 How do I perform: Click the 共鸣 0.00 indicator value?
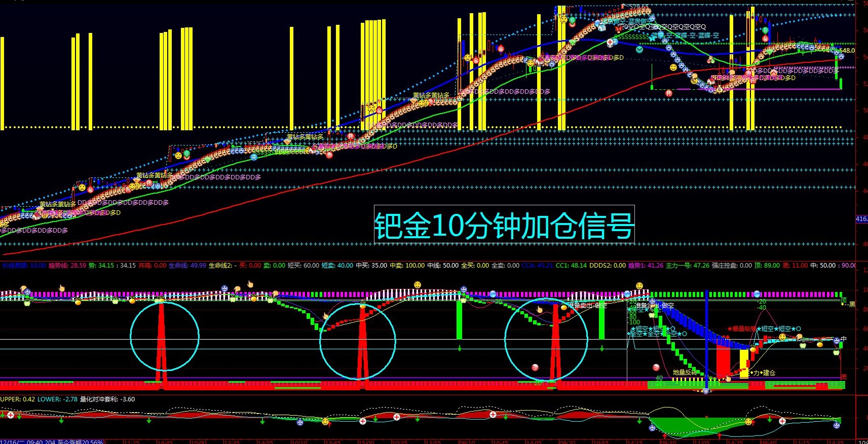[152, 265]
